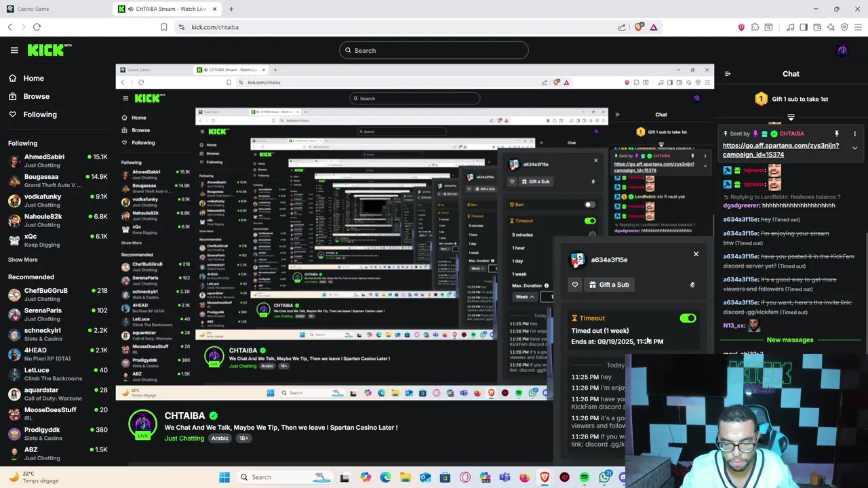The width and height of the screenshot is (868, 488).
Task: Open ChefBuGGruB recommended channel
Action: (x=58, y=294)
